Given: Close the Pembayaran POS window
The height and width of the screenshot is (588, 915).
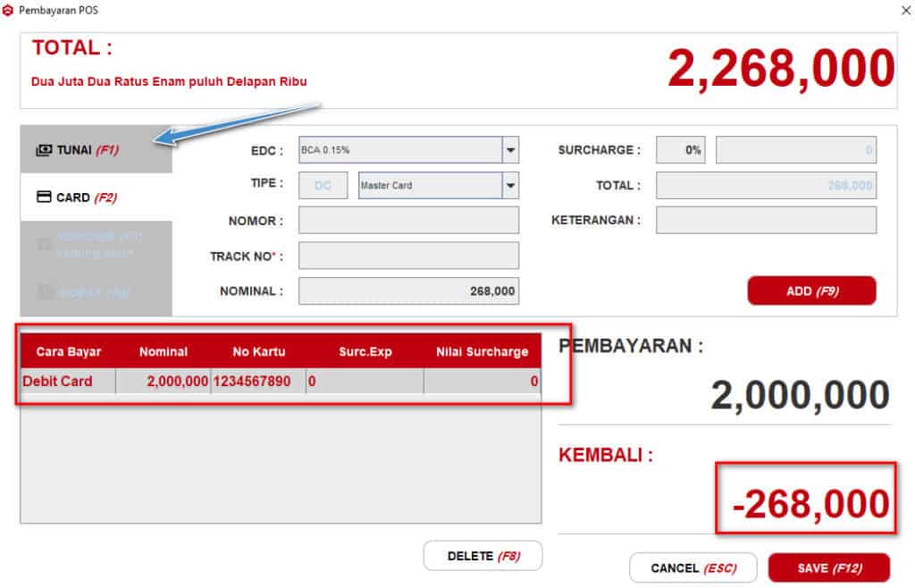Looking at the screenshot, I should pyautogui.click(x=906, y=10).
